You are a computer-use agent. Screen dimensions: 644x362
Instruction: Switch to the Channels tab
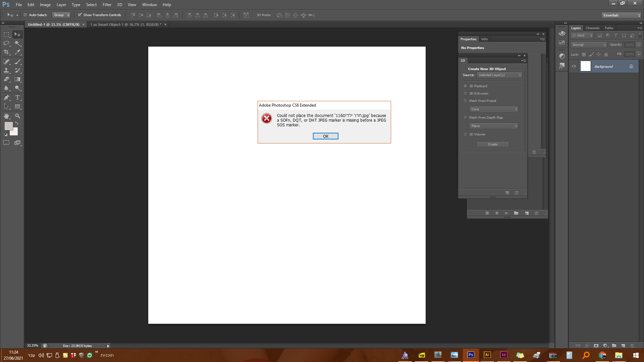point(592,28)
